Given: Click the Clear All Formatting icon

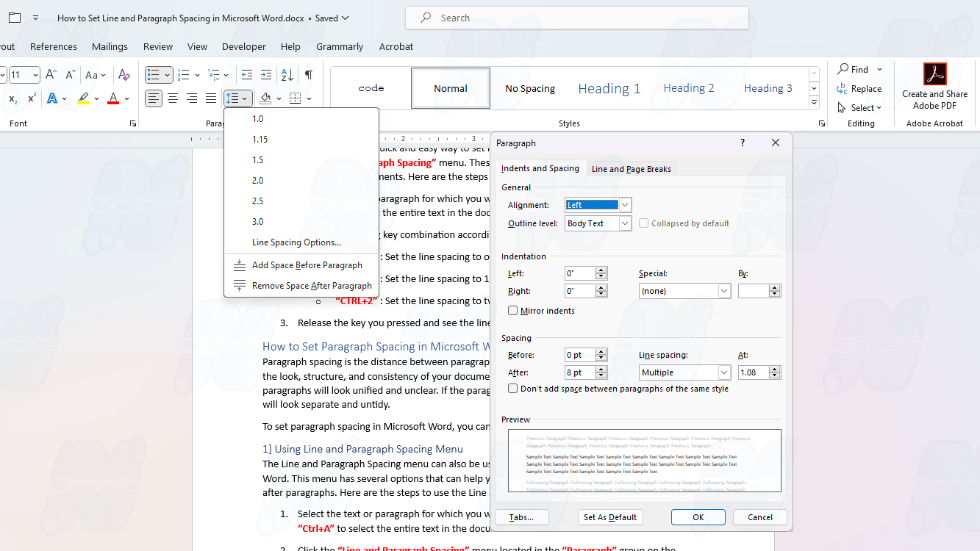Looking at the screenshot, I should (124, 75).
